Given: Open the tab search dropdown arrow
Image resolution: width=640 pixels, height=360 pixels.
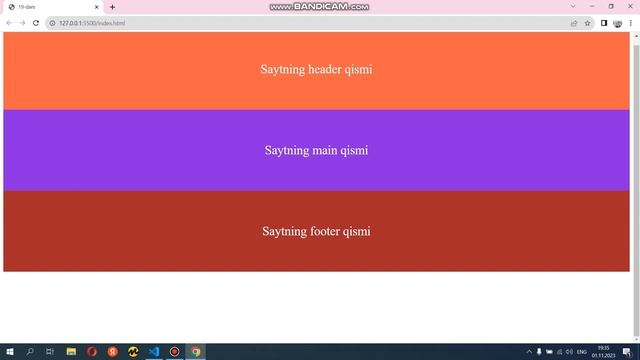Looking at the screenshot, I should pos(573,7).
